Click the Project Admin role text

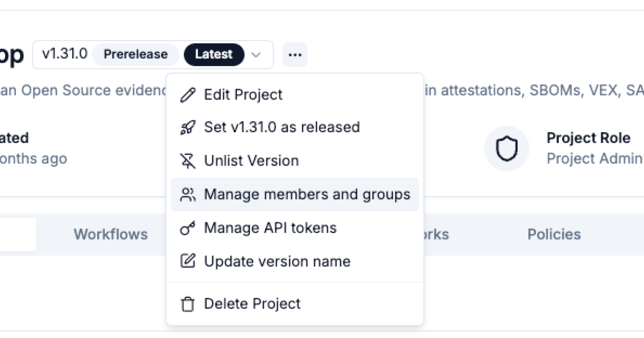594,159
